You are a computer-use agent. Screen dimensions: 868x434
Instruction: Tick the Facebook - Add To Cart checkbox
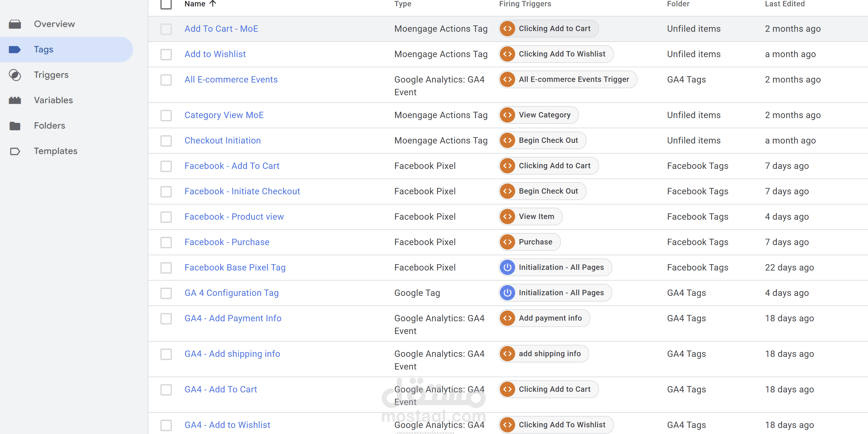click(x=166, y=166)
